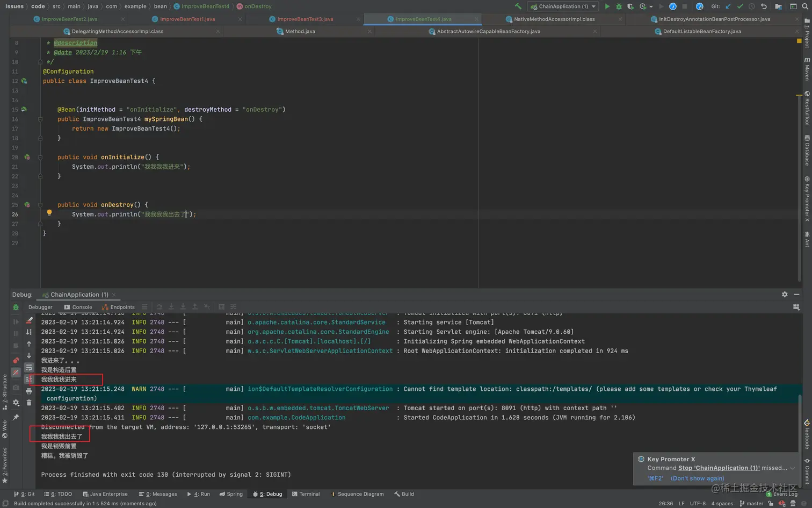Switch to NativeMethodAccessorImpl.class tab
This screenshot has height=508, width=812.
pyautogui.click(x=554, y=19)
